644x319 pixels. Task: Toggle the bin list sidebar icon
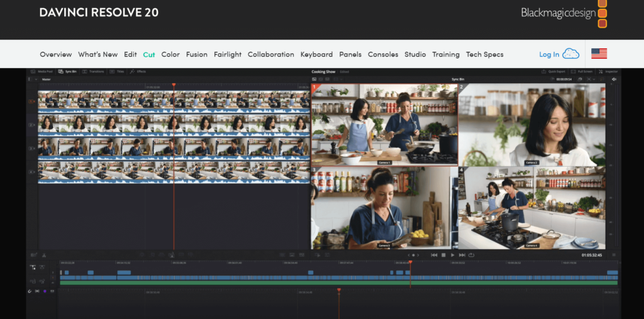[x=30, y=79]
